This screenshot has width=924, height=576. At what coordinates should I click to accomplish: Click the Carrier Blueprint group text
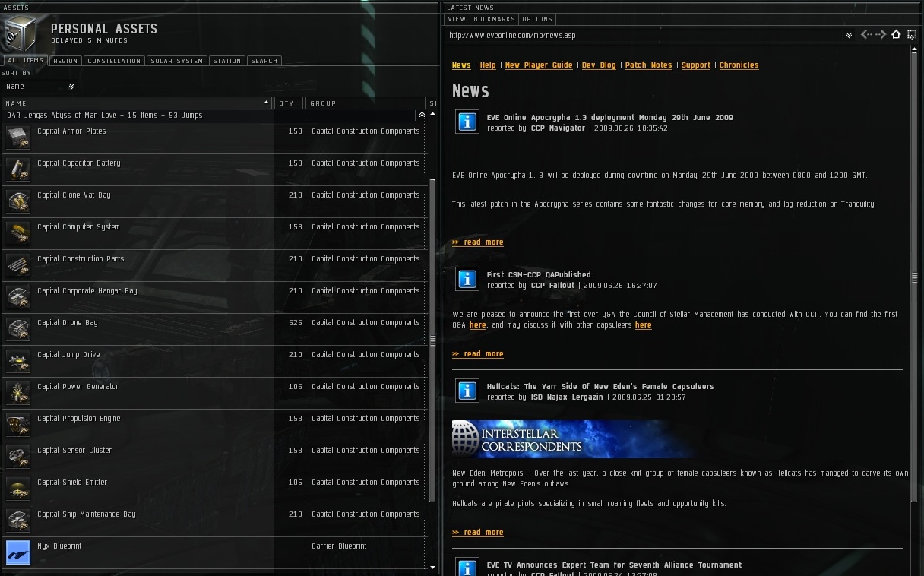point(339,546)
